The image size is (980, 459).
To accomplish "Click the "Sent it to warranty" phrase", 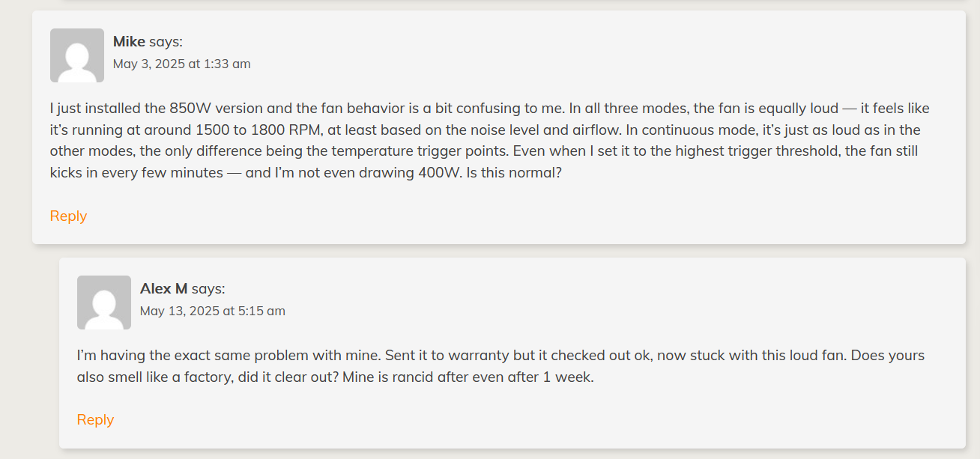I will click(433, 356).
